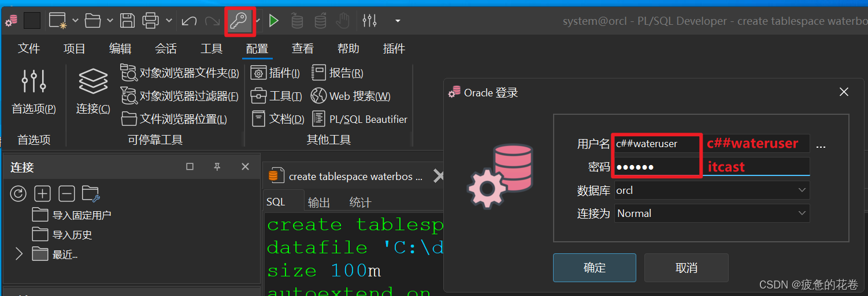The image size is (868, 296).
Task: Switch to the 统计 tab
Action: pos(361,203)
